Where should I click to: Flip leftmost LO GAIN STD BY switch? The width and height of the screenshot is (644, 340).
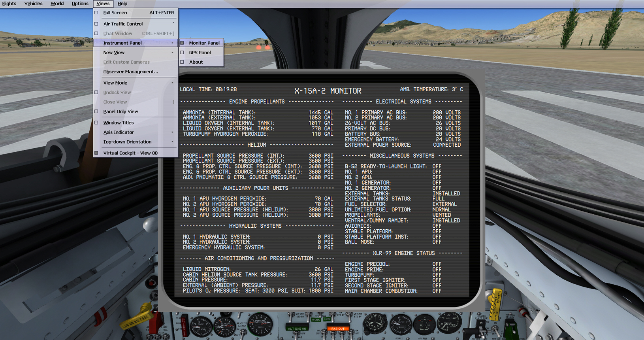point(291,317)
